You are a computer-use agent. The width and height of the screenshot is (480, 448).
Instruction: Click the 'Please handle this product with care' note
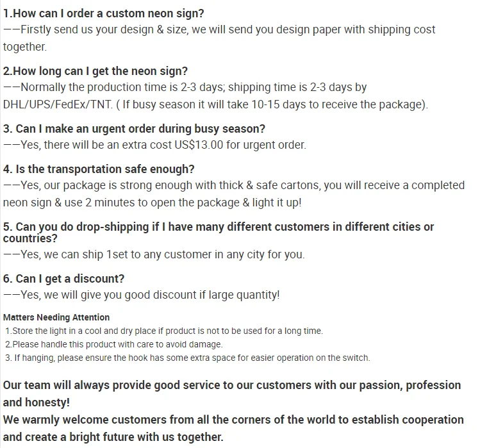coord(114,345)
